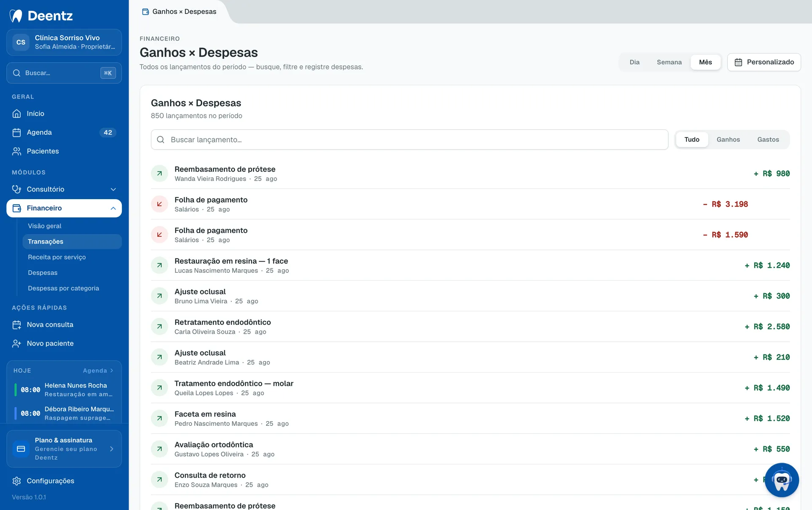Show all entries with Tudo filter
This screenshot has width=812, height=510.
tap(692, 140)
